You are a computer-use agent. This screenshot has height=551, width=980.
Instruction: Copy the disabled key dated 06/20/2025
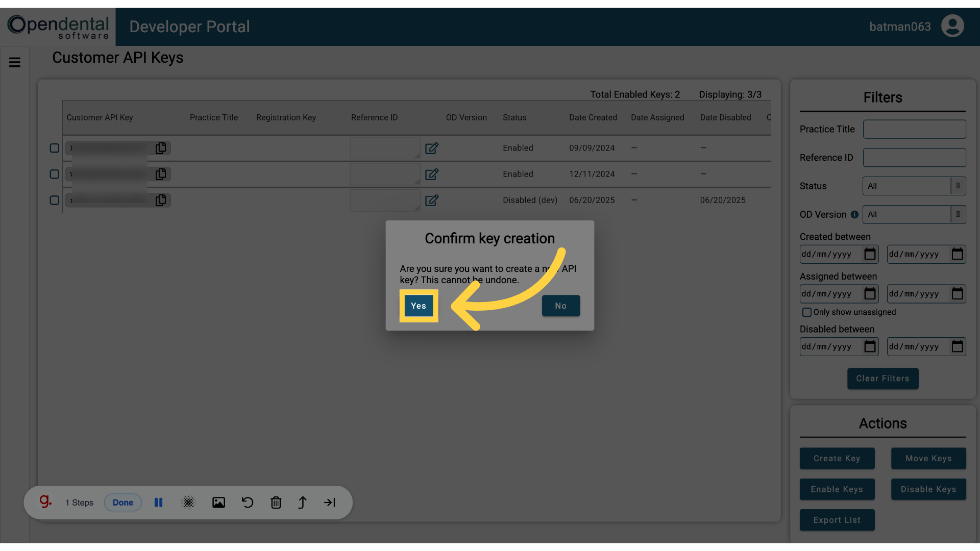point(161,200)
